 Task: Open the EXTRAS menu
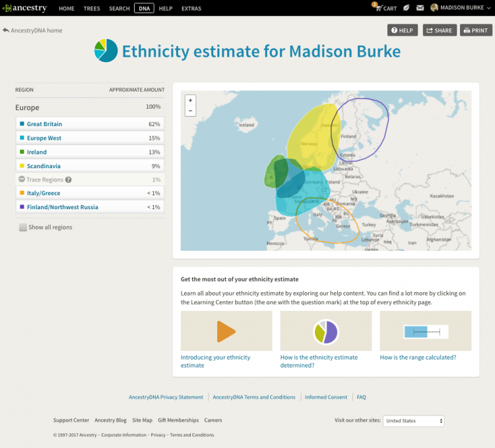pyautogui.click(x=191, y=9)
